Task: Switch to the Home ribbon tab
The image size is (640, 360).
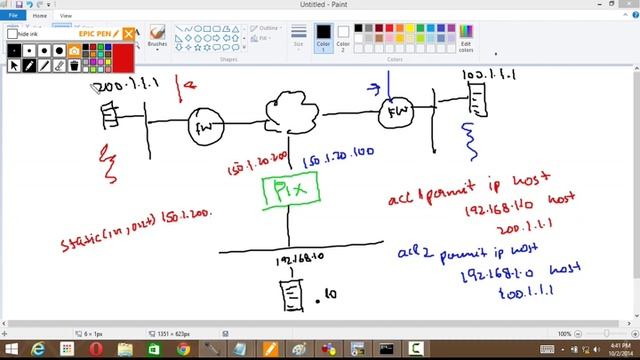Action: (40, 16)
